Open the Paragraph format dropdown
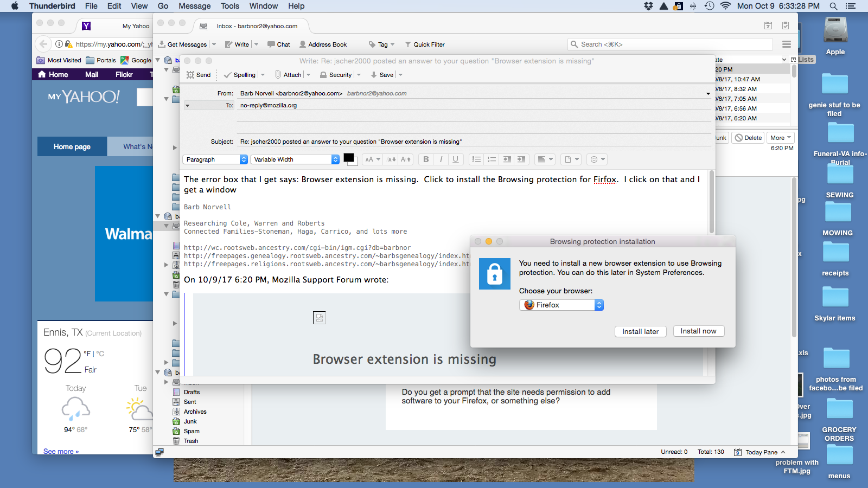The image size is (868, 488). tap(215, 159)
